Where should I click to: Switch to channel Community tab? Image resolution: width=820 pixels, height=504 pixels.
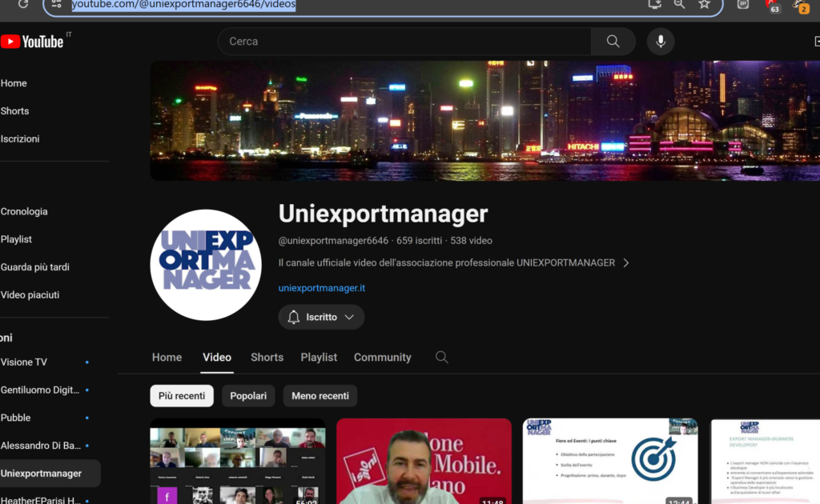(x=382, y=358)
